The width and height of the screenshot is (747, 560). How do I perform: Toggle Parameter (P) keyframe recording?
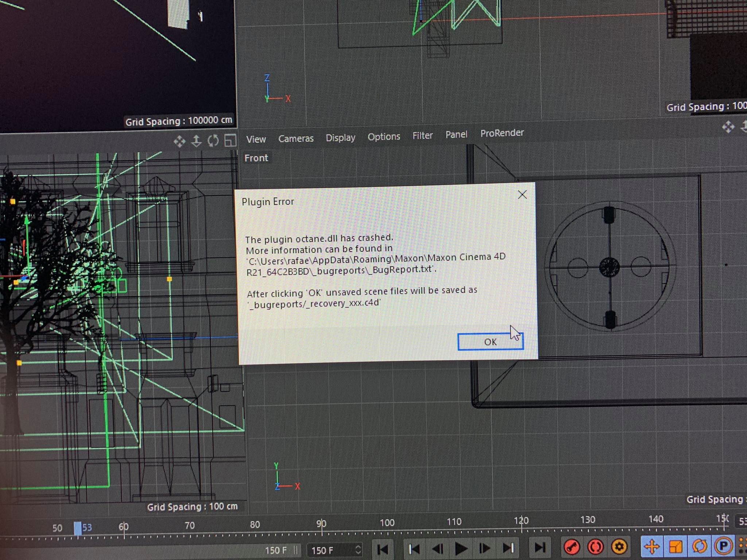(724, 545)
